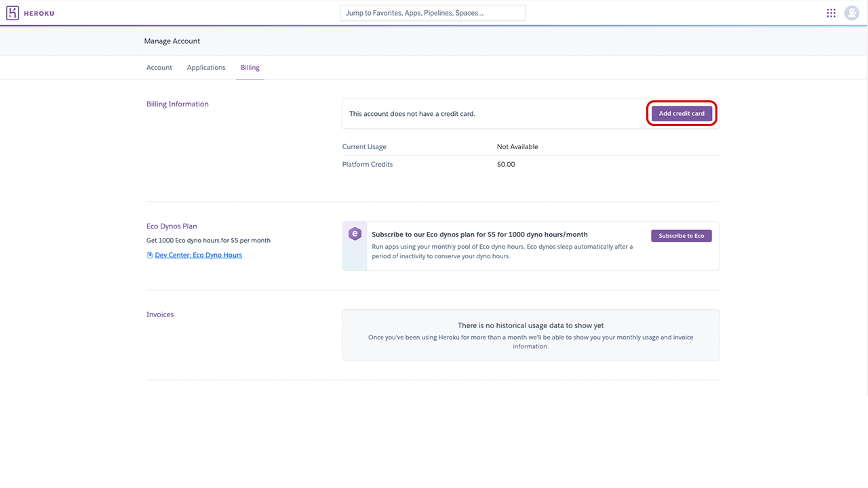Image resolution: width=868 pixels, height=488 pixels.
Task: Focus the Jump to Favorites search field
Action: pyautogui.click(x=433, y=13)
